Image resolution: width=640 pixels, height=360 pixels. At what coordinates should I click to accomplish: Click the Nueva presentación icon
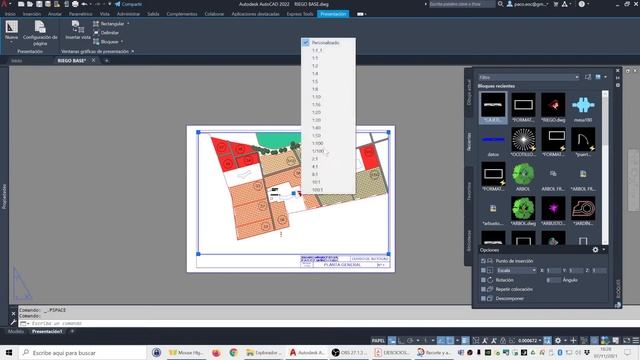pos(11,27)
